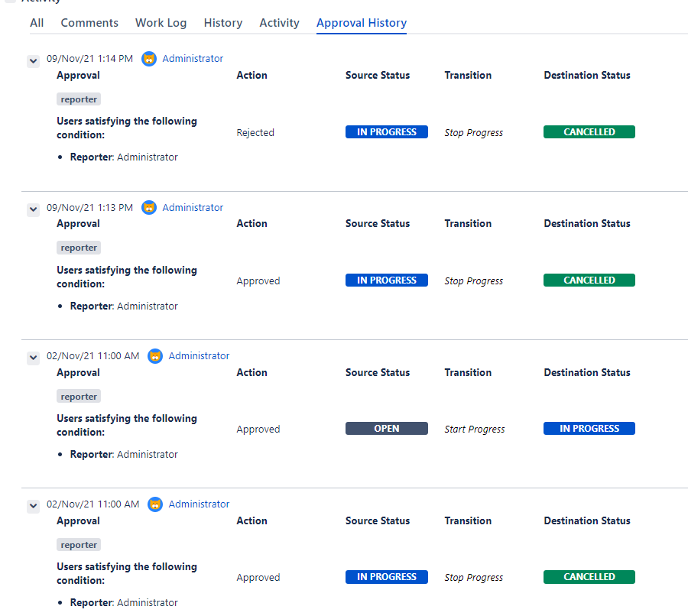
Task: Collapse the 09/Nov/21 1:14 PM approval entry
Action: [33, 60]
